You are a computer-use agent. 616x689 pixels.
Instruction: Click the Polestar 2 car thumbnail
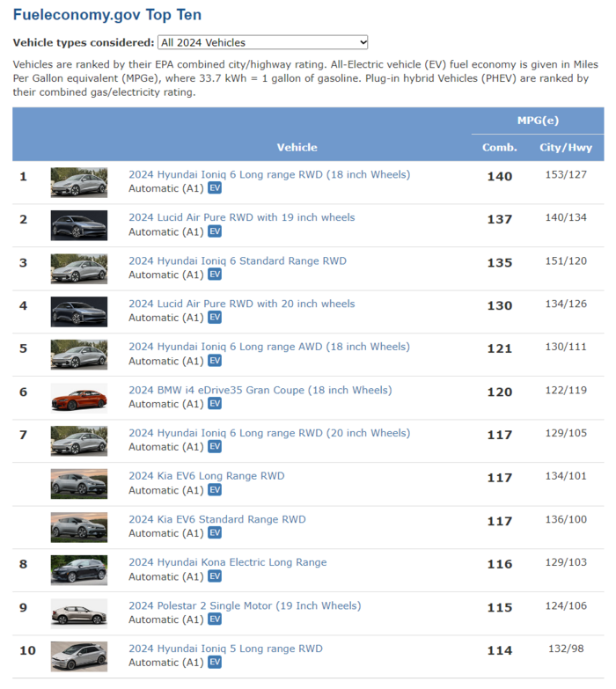(x=79, y=613)
